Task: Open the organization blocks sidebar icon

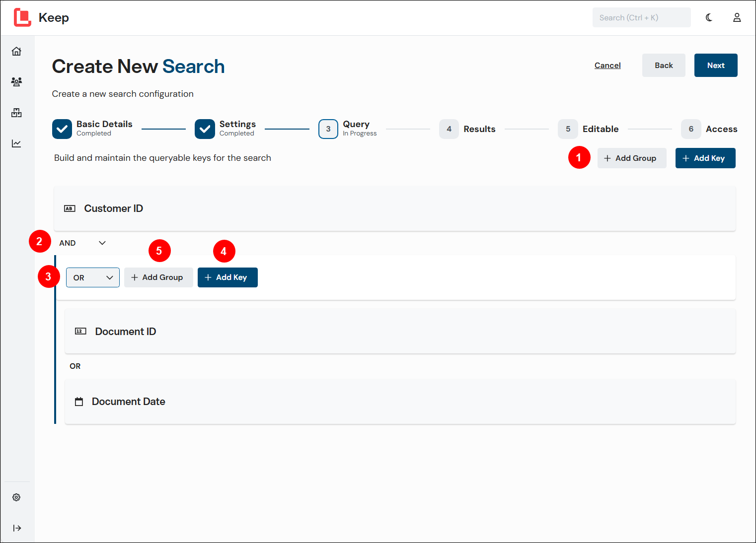Action: coord(16,113)
